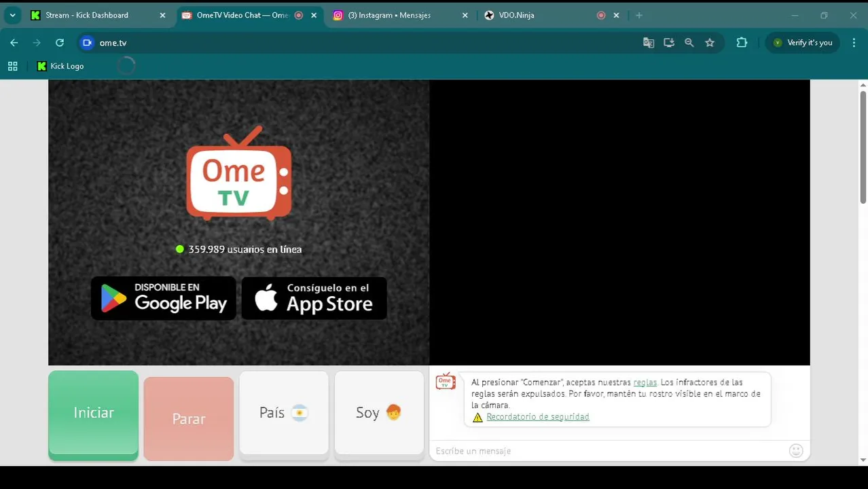The height and width of the screenshot is (489, 868).
Task: Click the warning triangle icon
Action: 477,417
